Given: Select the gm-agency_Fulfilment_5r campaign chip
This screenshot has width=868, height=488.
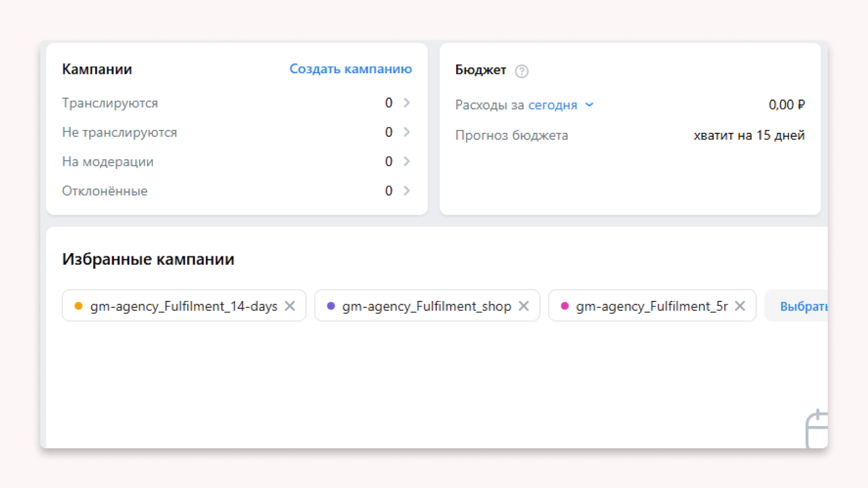Looking at the screenshot, I should (652, 306).
